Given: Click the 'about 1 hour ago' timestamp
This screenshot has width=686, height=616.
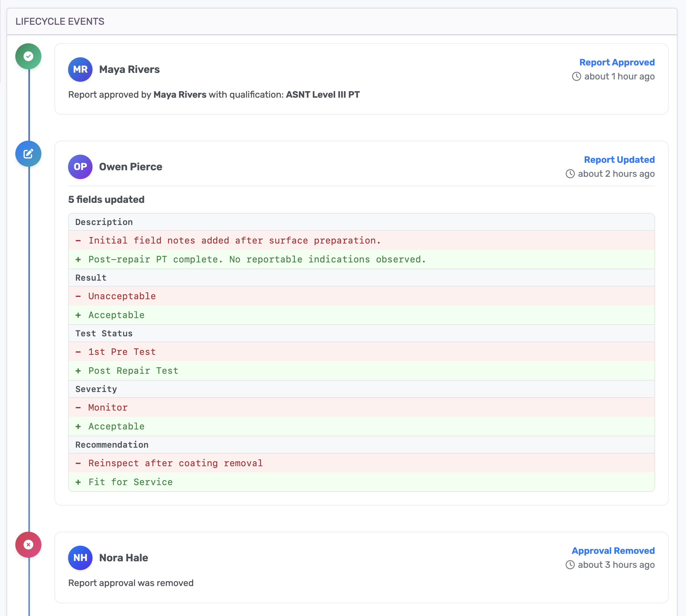Looking at the screenshot, I should (x=619, y=77).
